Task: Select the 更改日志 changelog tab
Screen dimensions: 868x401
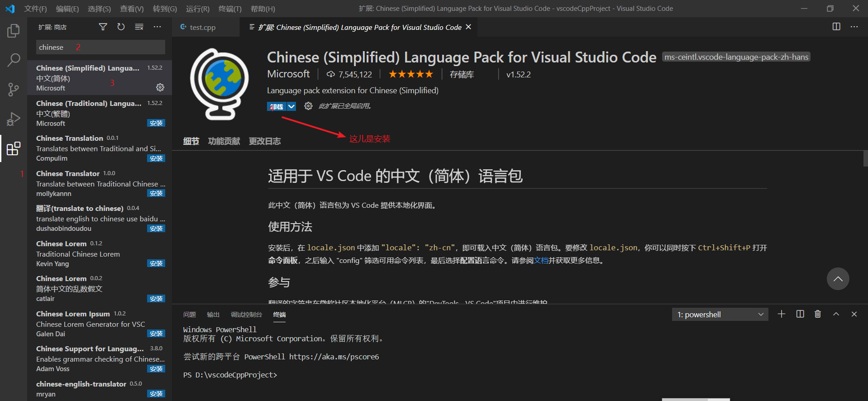Action: (x=265, y=141)
